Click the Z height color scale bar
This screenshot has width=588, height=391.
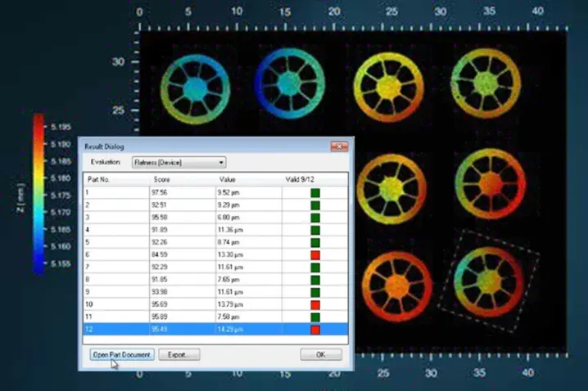[38, 193]
